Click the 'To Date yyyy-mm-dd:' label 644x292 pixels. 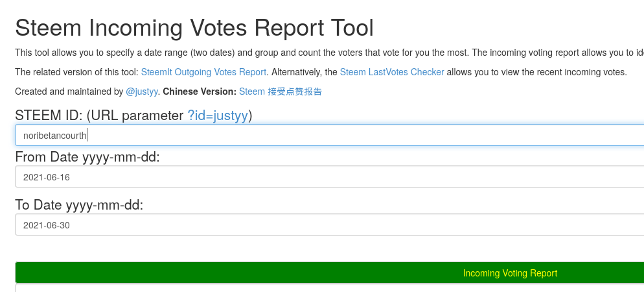[x=79, y=205]
